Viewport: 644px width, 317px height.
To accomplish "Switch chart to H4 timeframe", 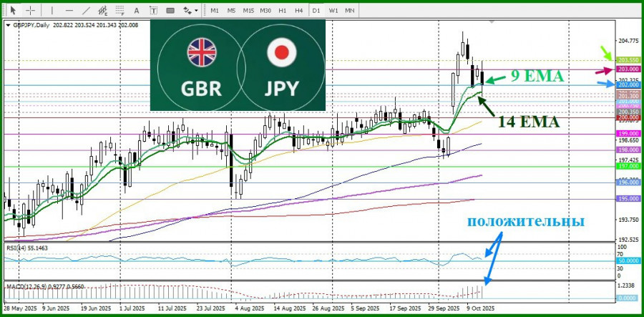I will tap(299, 11).
